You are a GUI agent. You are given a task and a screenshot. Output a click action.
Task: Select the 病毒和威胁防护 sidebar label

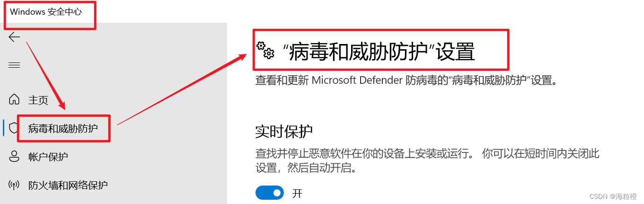(x=63, y=128)
